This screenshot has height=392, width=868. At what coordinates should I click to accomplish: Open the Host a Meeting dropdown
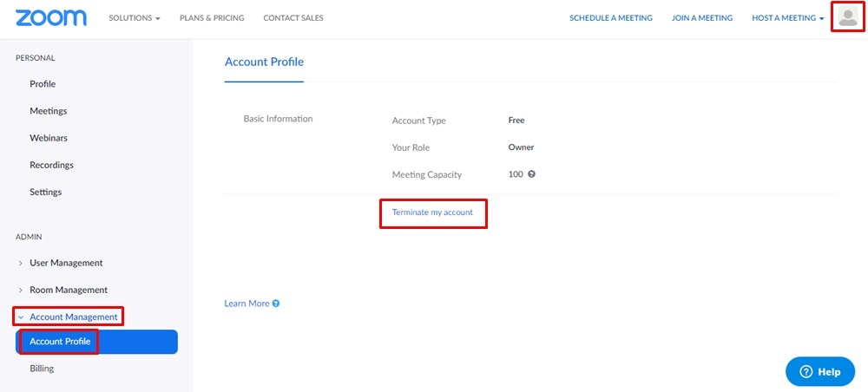788,17
